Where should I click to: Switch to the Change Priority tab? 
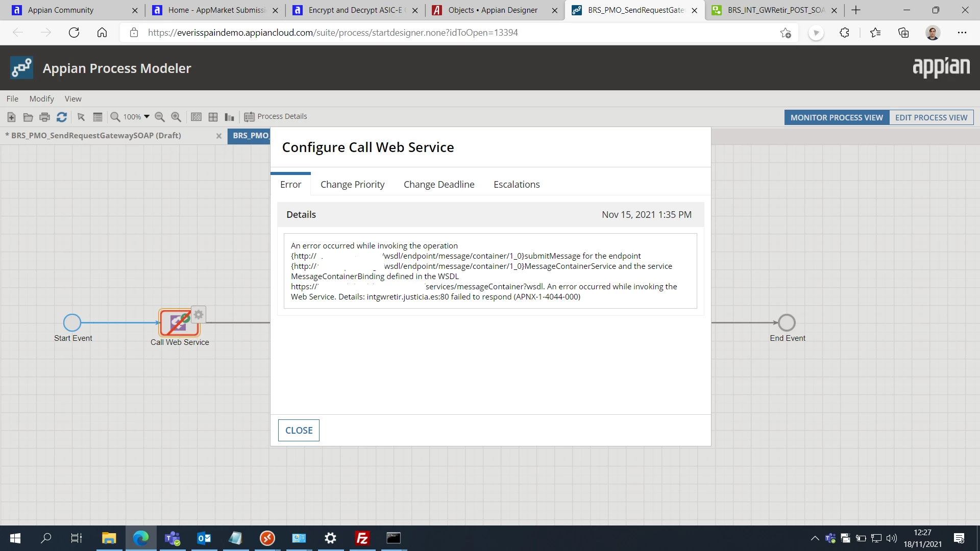click(353, 185)
